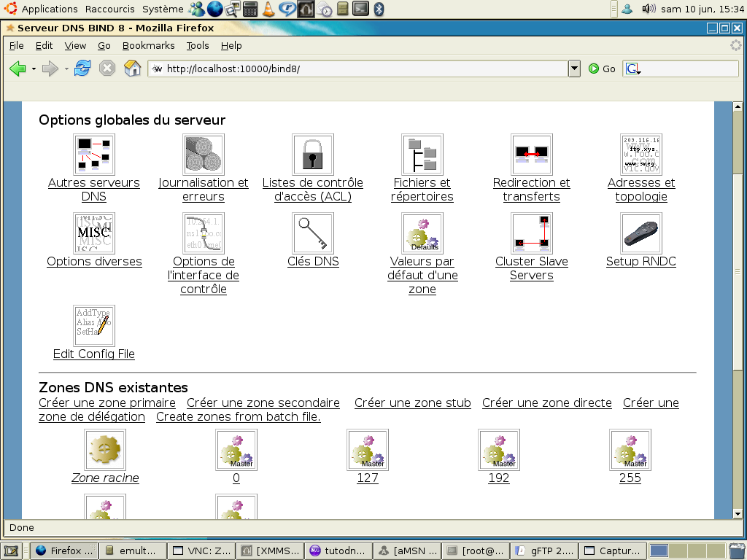Open the View menu
Image resolution: width=747 pixels, height=560 pixels.
pos(75,46)
